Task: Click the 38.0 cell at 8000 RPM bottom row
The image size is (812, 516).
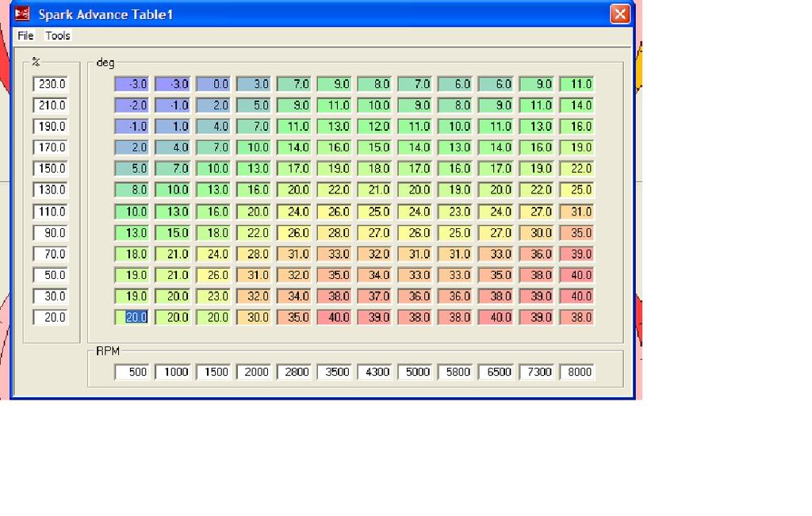Action: point(576,317)
